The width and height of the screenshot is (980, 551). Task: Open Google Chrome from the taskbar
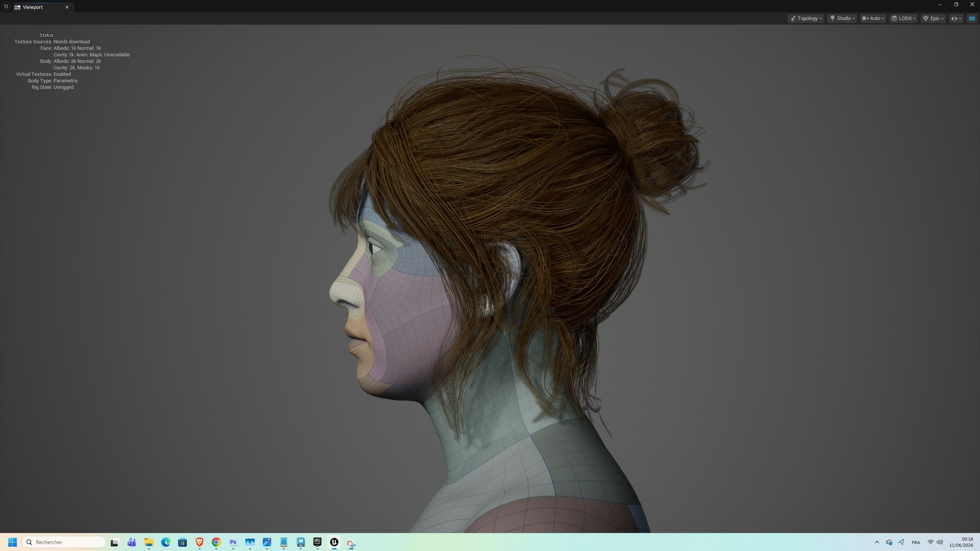coord(216,542)
